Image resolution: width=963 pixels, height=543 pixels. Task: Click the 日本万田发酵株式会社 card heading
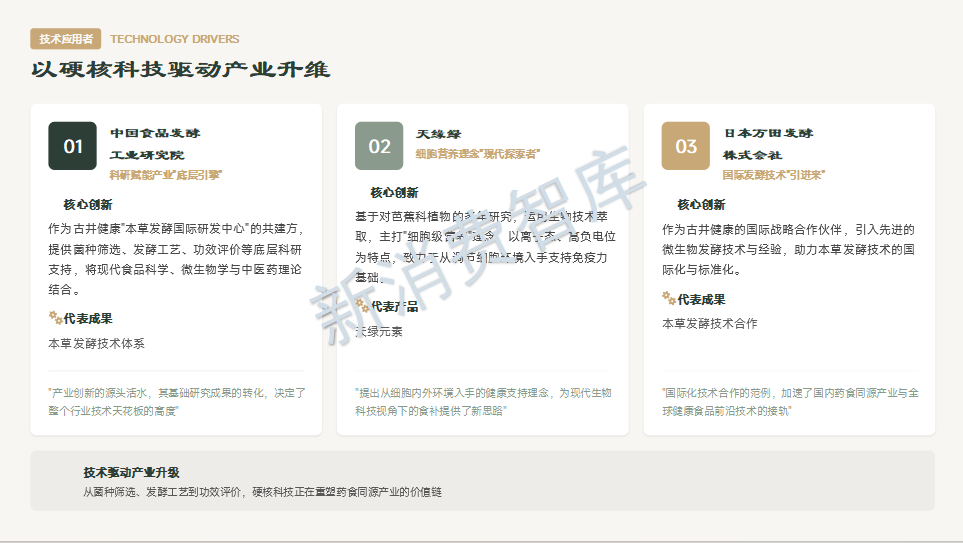pyautogui.click(x=768, y=143)
